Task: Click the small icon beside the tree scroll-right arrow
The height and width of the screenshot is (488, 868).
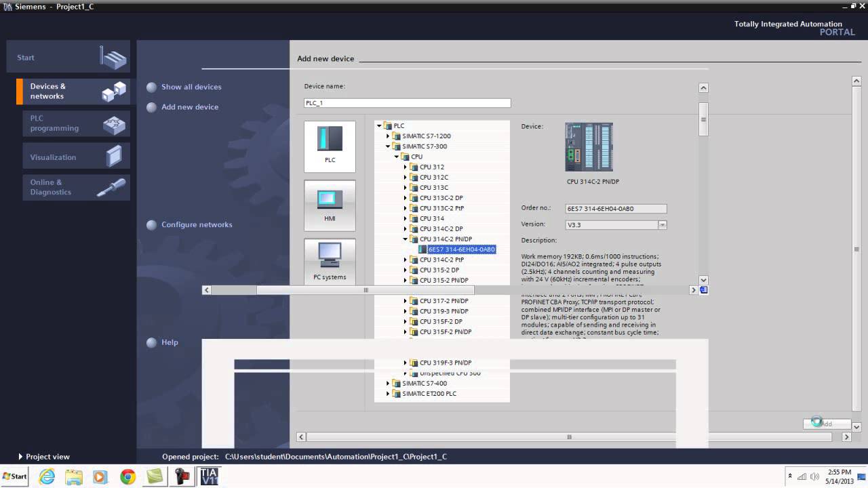Action: [704, 290]
